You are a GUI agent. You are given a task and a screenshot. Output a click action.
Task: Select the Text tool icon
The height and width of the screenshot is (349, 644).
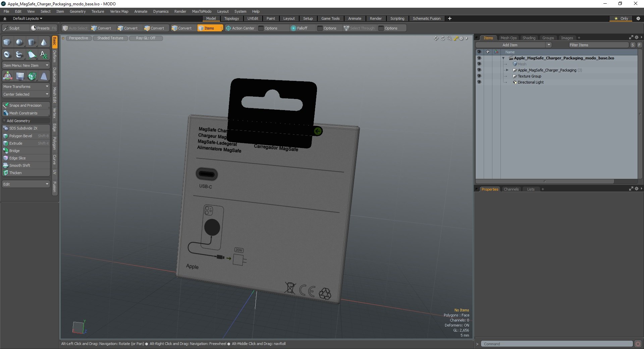pyautogui.click(x=44, y=54)
